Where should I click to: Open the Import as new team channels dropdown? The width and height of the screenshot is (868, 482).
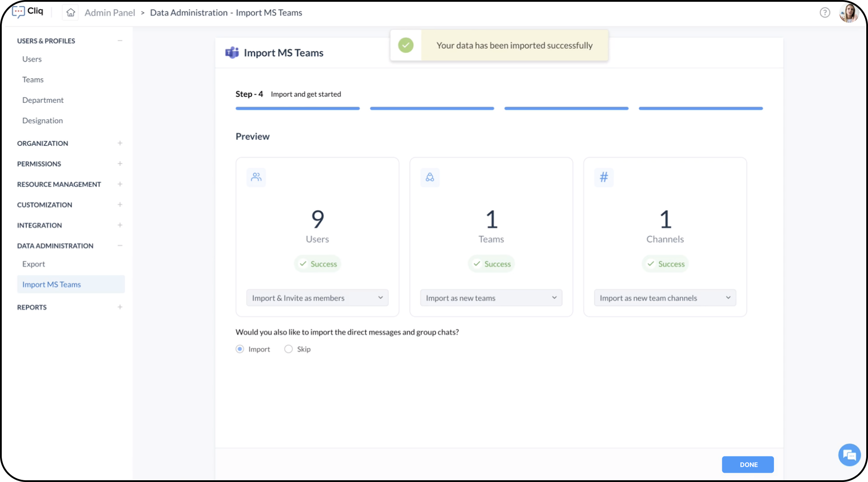tap(665, 298)
